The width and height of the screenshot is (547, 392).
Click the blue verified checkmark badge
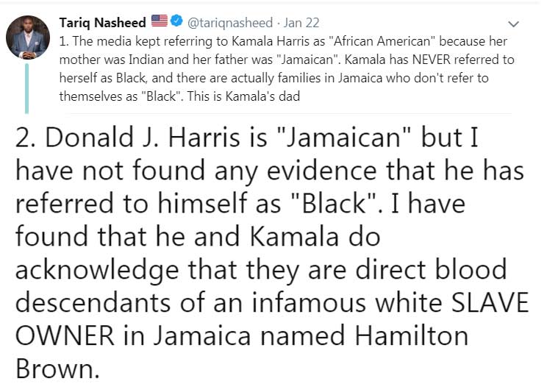pyautogui.click(x=177, y=21)
